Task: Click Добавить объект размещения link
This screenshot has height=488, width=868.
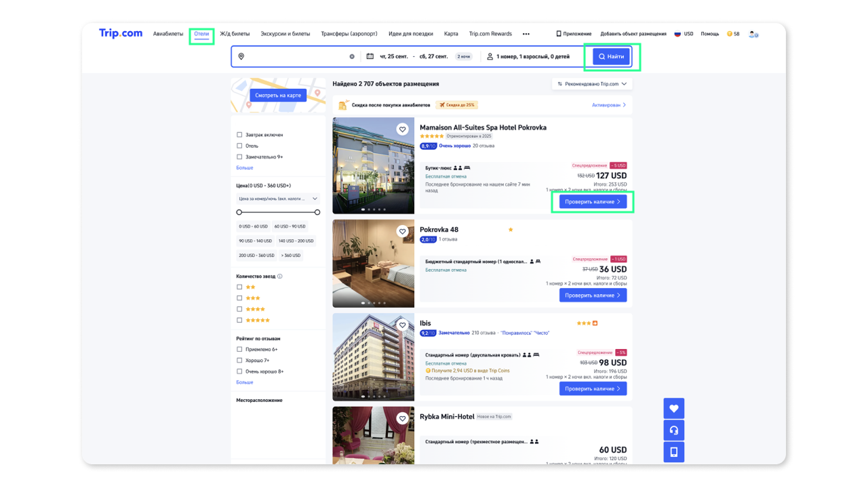Action: (x=633, y=34)
